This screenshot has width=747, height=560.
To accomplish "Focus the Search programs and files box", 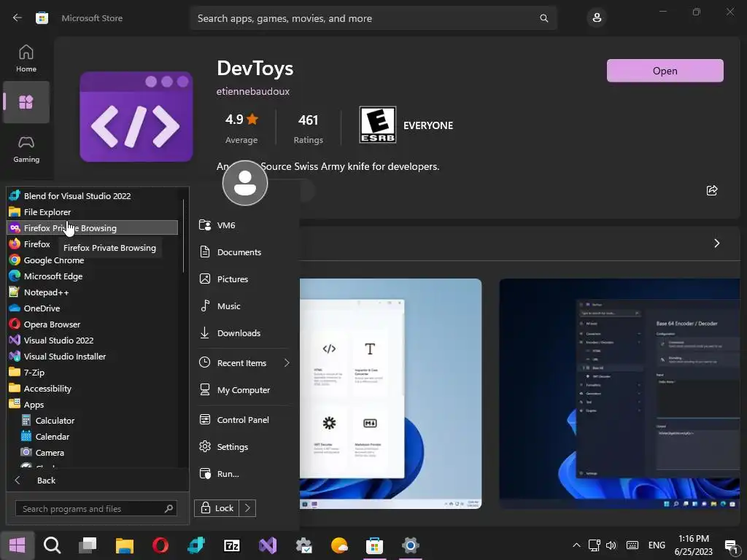I will [x=96, y=508].
